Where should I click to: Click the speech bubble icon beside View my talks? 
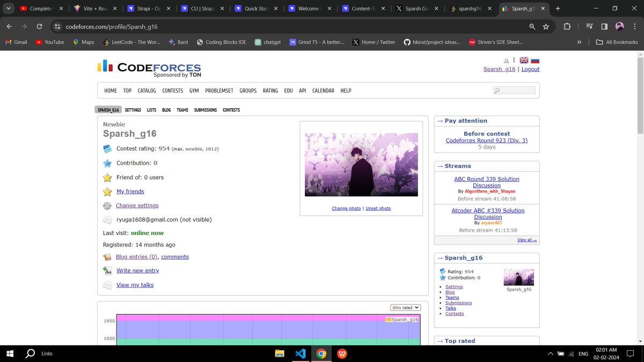click(107, 284)
